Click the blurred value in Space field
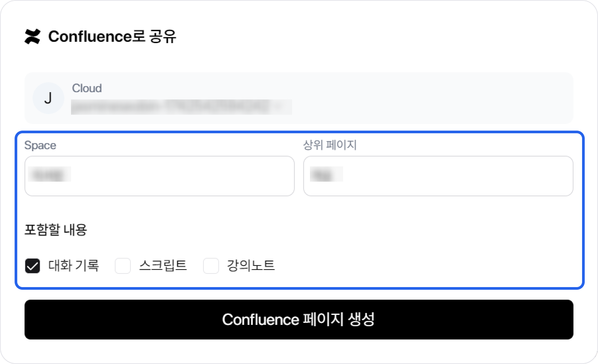This screenshot has width=598, height=364. 49,174
